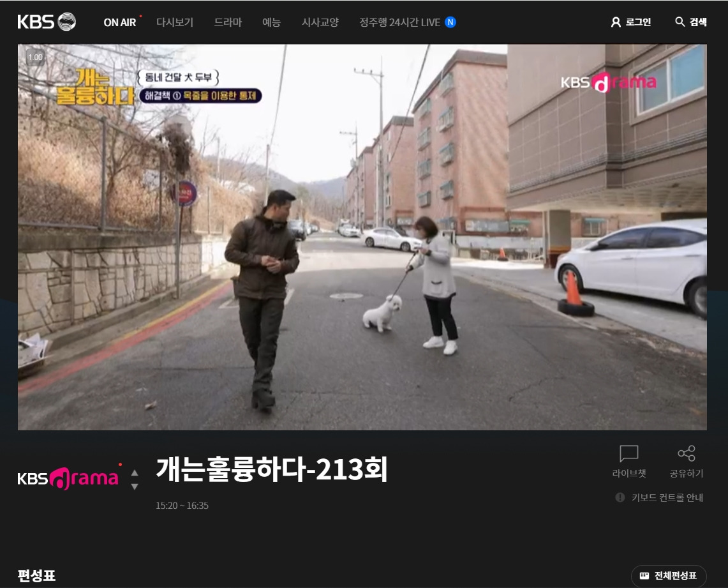Open search with the magnifier icon
Screen dimensions: 728x588
[690, 22]
